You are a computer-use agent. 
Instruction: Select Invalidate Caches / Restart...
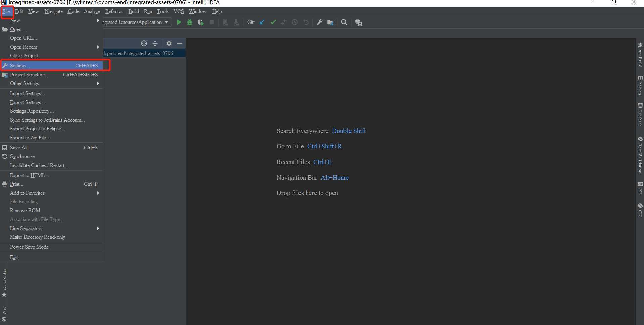[51, 165]
